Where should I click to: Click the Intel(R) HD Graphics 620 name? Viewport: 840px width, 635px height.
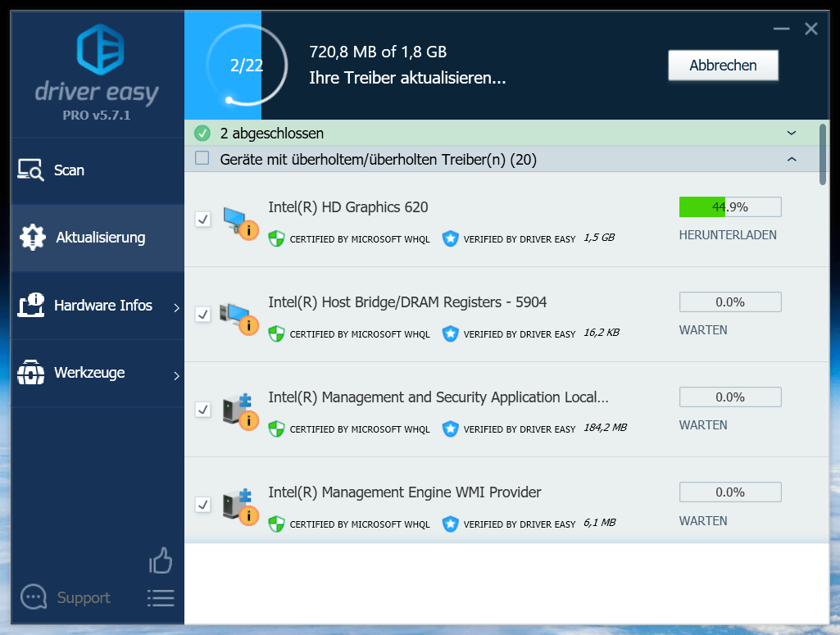click(347, 207)
